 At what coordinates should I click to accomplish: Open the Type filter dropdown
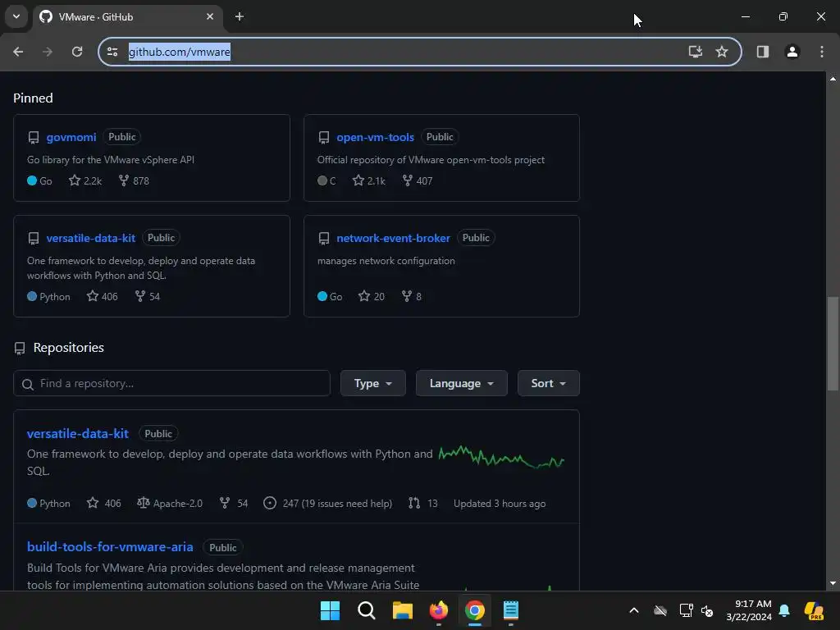[373, 384]
